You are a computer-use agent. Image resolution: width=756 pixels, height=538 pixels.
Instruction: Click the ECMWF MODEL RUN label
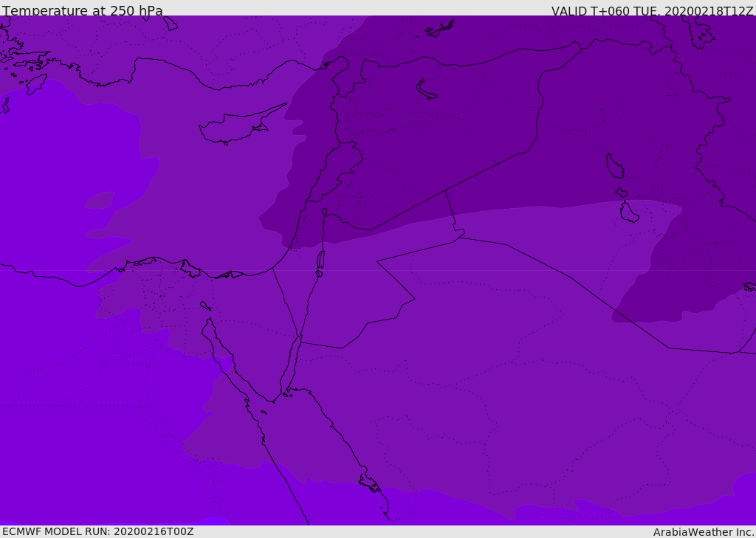(x=97, y=531)
